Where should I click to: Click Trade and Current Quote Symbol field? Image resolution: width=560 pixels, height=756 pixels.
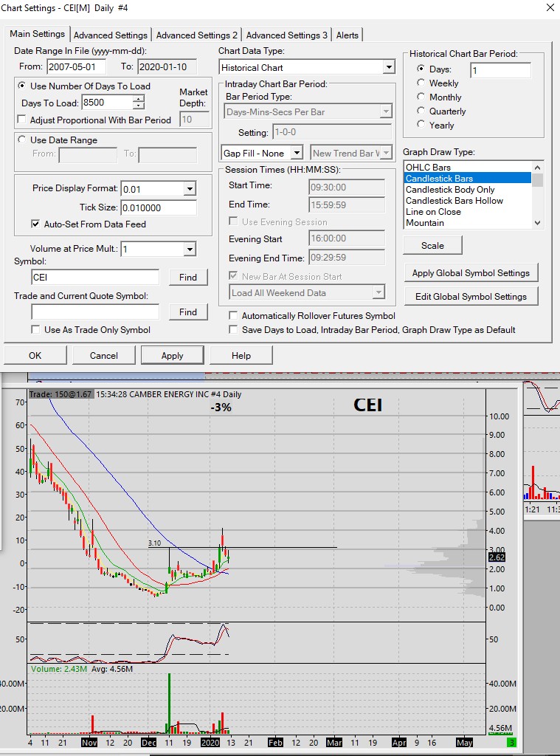pos(95,312)
